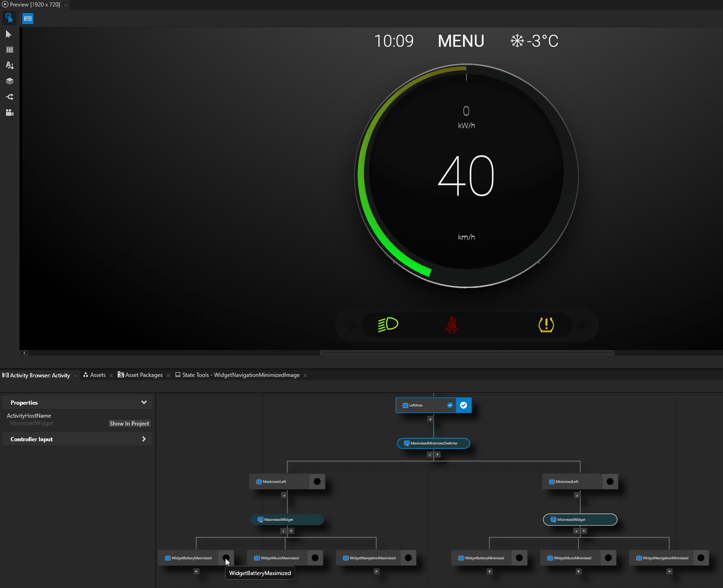Select the arrow pointer tool in left sidebar

click(x=9, y=34)
